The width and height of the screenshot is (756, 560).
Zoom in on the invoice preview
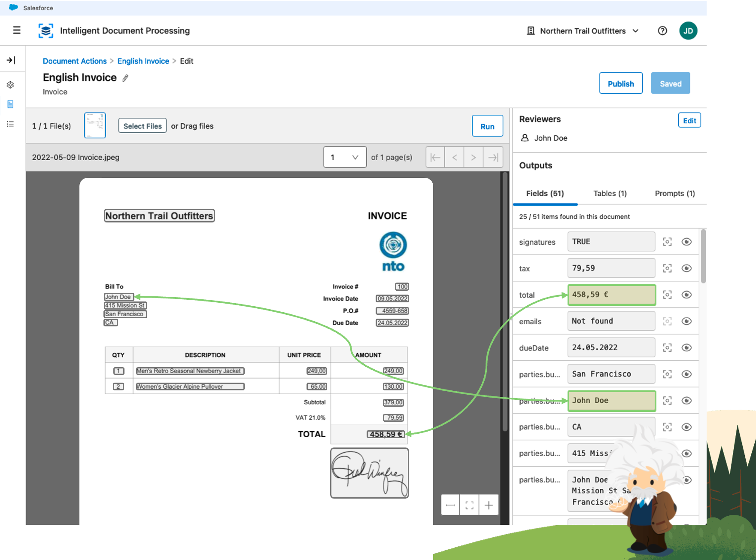click(x=489, y=505)
